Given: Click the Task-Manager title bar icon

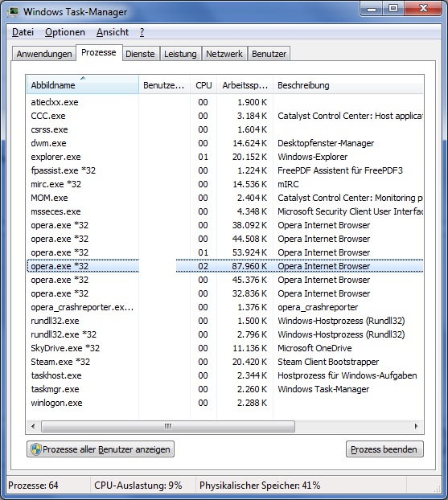Looking at the screenshot, I should pos(13,12).
